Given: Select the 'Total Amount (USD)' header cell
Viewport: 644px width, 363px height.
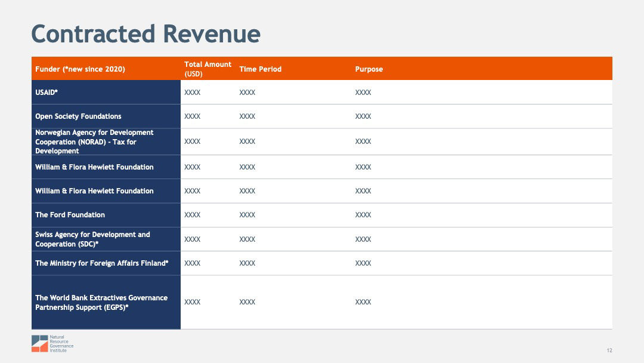Looking at the screenshot, I should click(208, 69).
